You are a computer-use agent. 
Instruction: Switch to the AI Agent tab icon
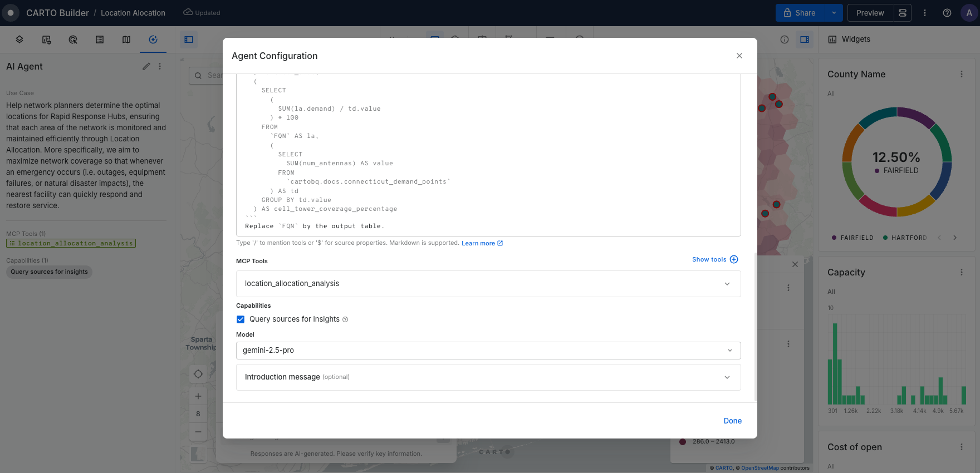coord(153,40)
